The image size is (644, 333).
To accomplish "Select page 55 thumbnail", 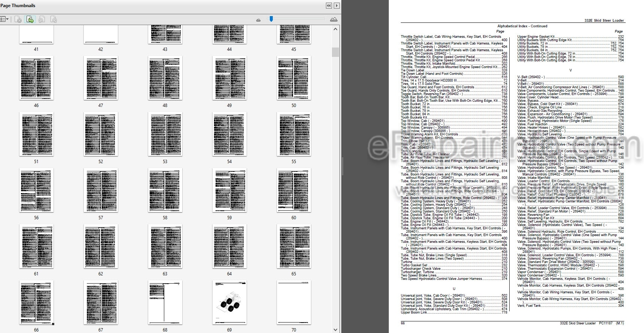I will coord(294,134).
